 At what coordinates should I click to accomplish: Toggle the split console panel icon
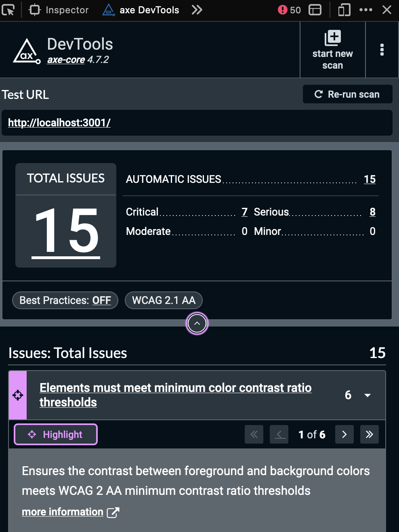315,10
